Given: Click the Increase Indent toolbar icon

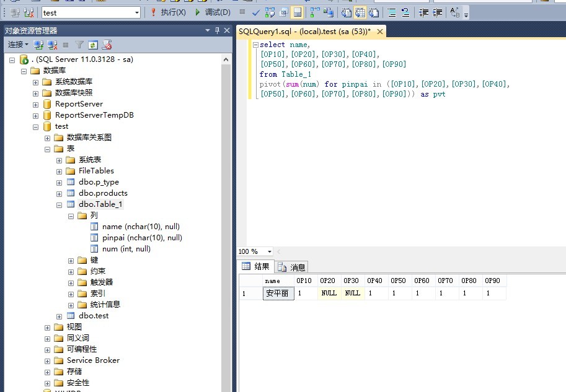Looking at the screenshot, I should tap(438, 12).
